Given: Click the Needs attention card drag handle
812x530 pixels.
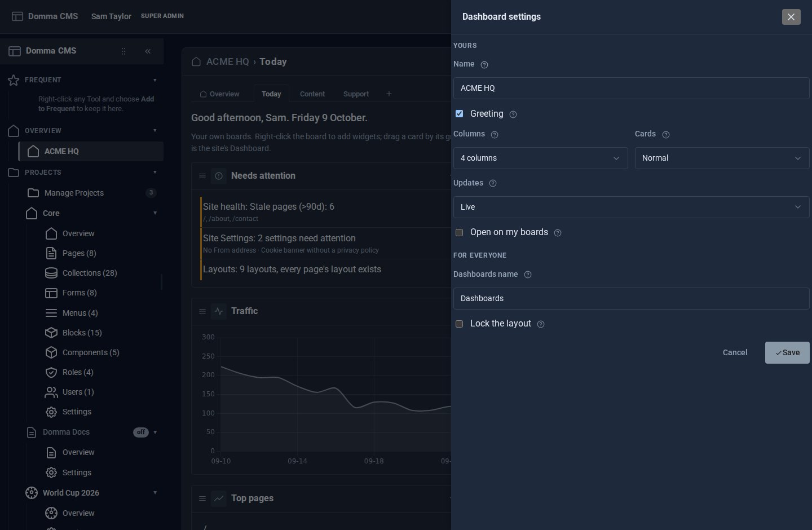Looking at the screenshot, I should coord(202,176).
